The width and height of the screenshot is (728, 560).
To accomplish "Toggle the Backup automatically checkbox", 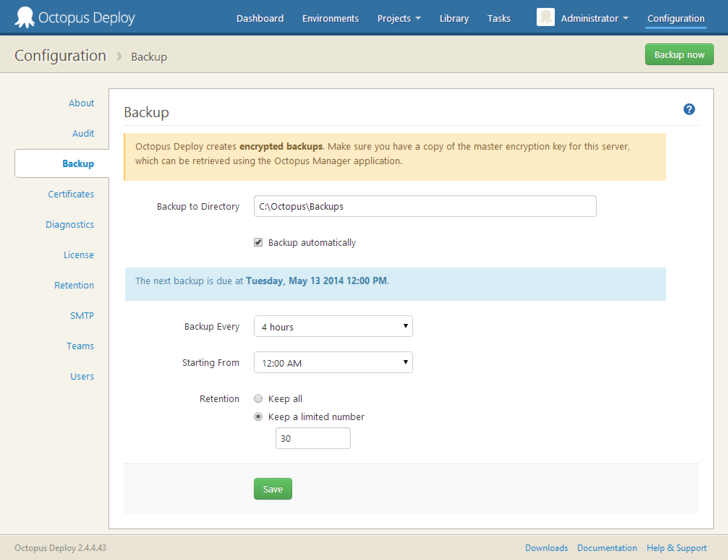I will [258, 242].
